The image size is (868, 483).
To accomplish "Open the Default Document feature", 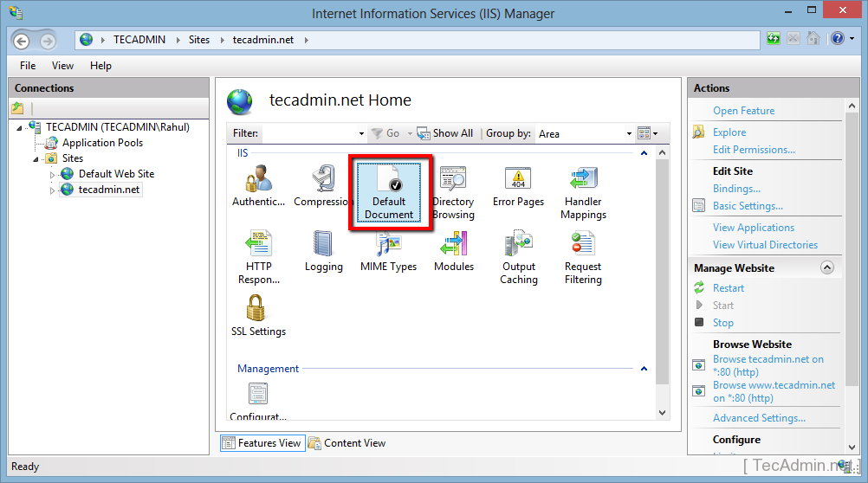I will pyautogui.click(x=389, y=192).
